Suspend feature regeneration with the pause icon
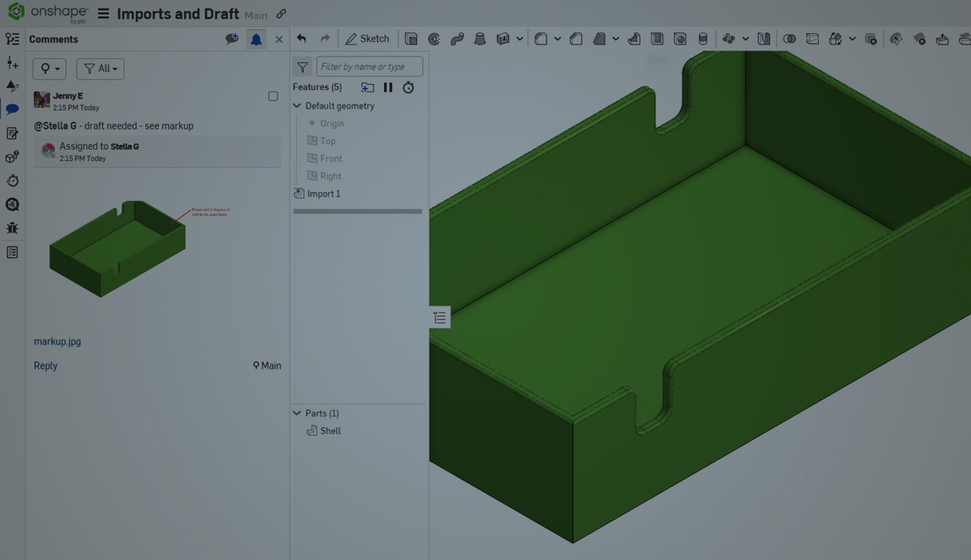 388,87
